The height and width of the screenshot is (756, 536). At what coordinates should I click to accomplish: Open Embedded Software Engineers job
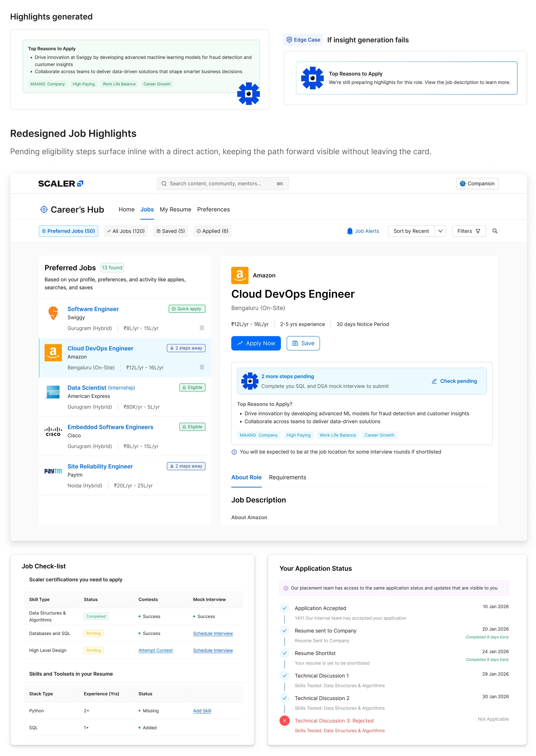[110, 427]
